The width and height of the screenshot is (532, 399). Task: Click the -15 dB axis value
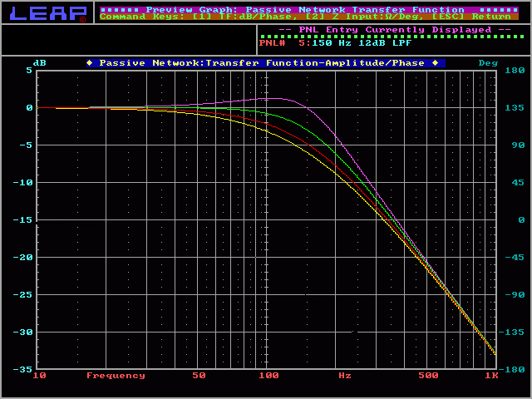point(22,220)
